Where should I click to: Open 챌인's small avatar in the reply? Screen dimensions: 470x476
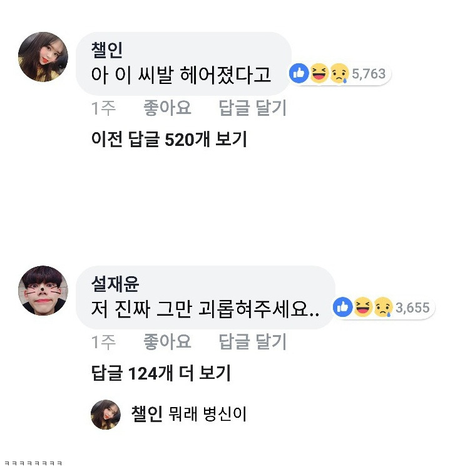[x=106, y=415]
